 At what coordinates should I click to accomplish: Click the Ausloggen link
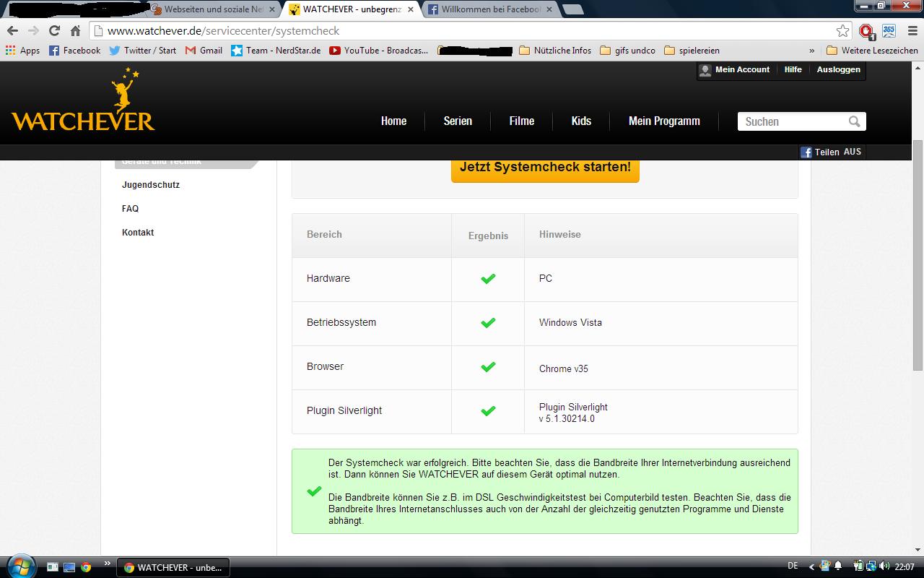coord(838,69)
